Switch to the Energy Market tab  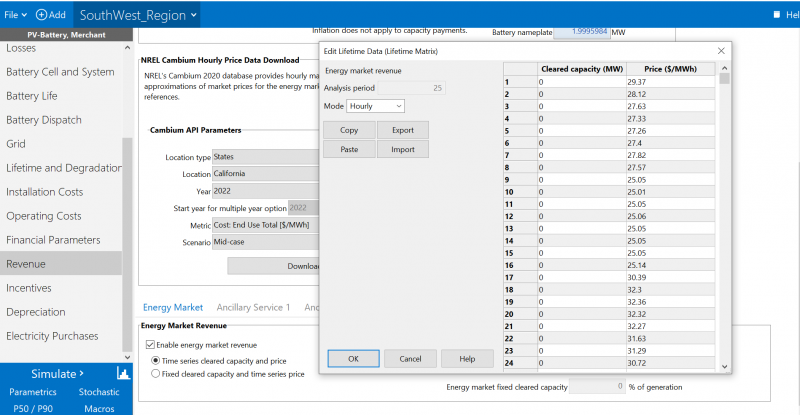click(x=172, y=308)
